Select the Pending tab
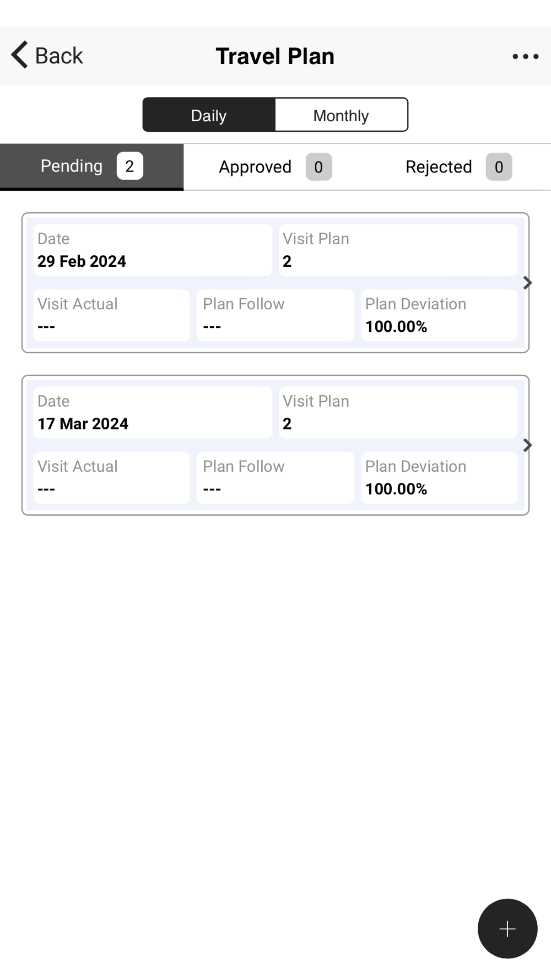 pyautogui.click(x=72, y=166)
